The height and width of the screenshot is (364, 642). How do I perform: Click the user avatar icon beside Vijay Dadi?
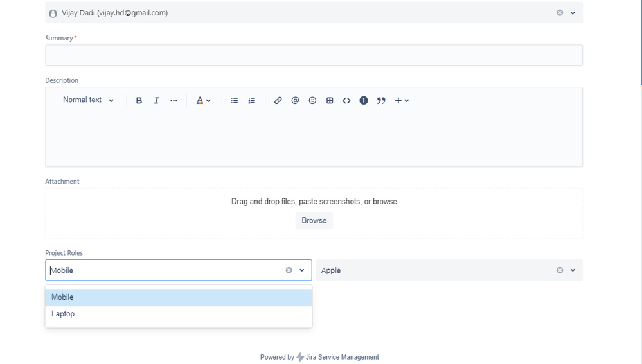point(53,13)
